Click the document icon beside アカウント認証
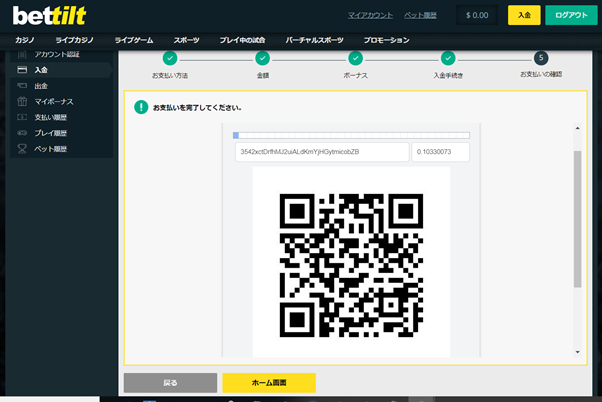This screenshot has width=602, height=402. 22,55
